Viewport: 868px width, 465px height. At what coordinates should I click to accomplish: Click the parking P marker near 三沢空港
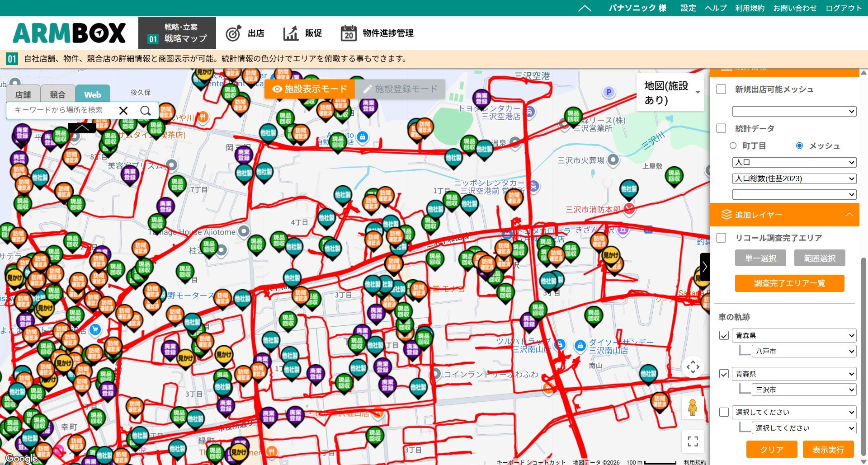pyautogui.click(x=609, y=93)
